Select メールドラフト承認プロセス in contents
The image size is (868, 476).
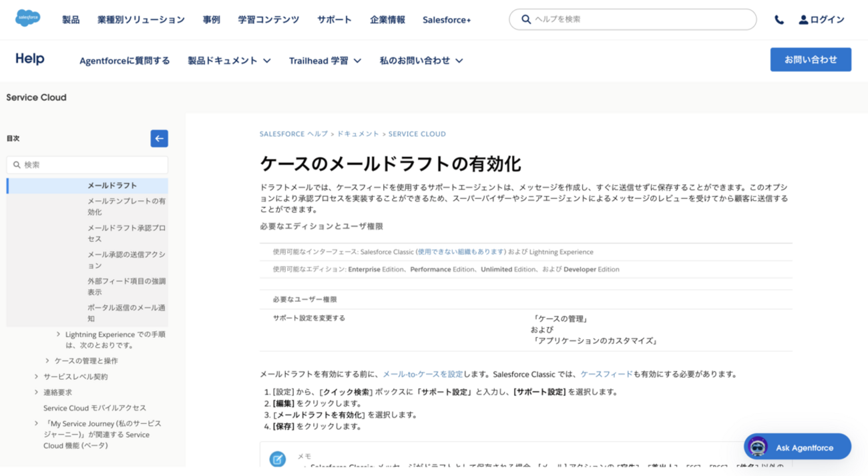pyautogui.click(x=127, y=233)
